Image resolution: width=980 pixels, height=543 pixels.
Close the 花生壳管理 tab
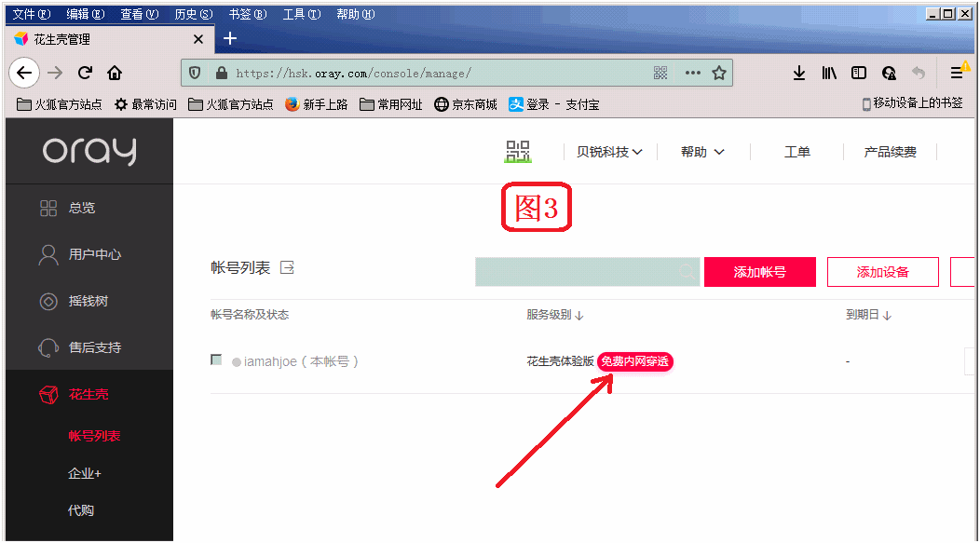click(198, 39)
